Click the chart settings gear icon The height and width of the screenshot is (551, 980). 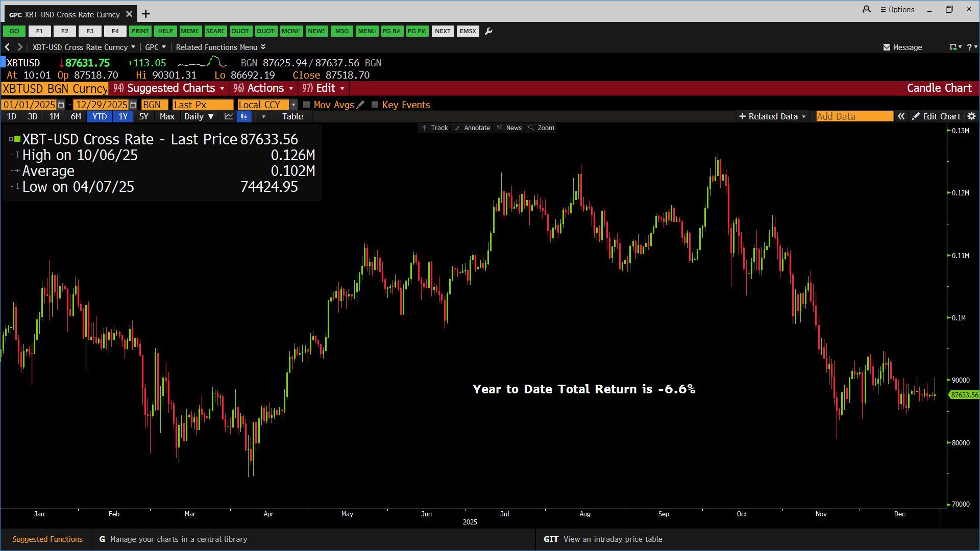click(x=971, y=116)
